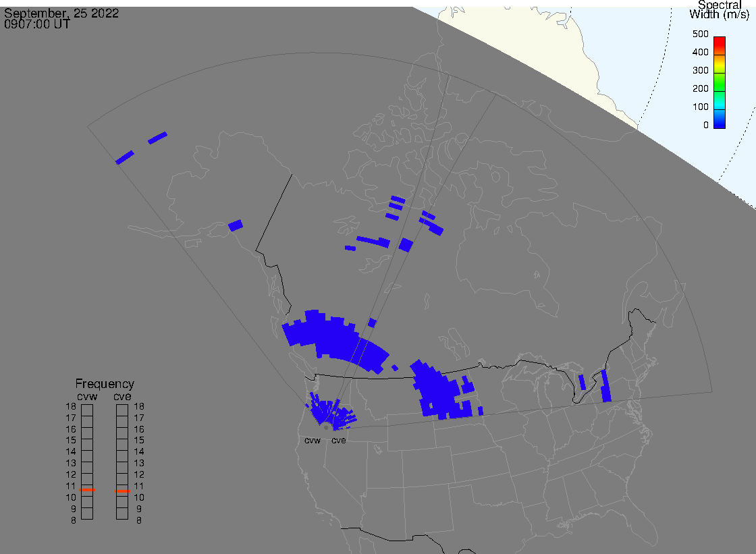Click the 14 label left of cvw scale
Viewport: 756px width, 554px height.
pos(71,452)
